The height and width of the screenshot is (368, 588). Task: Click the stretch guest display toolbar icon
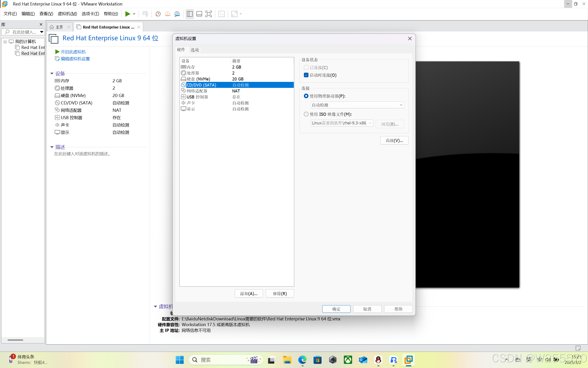(x=234, y=14)
